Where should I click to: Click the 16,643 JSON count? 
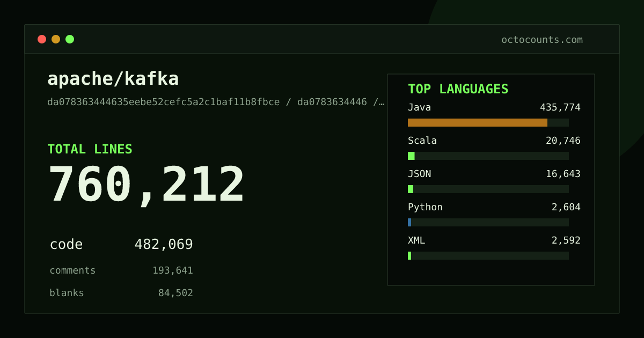tap(563, 174)
